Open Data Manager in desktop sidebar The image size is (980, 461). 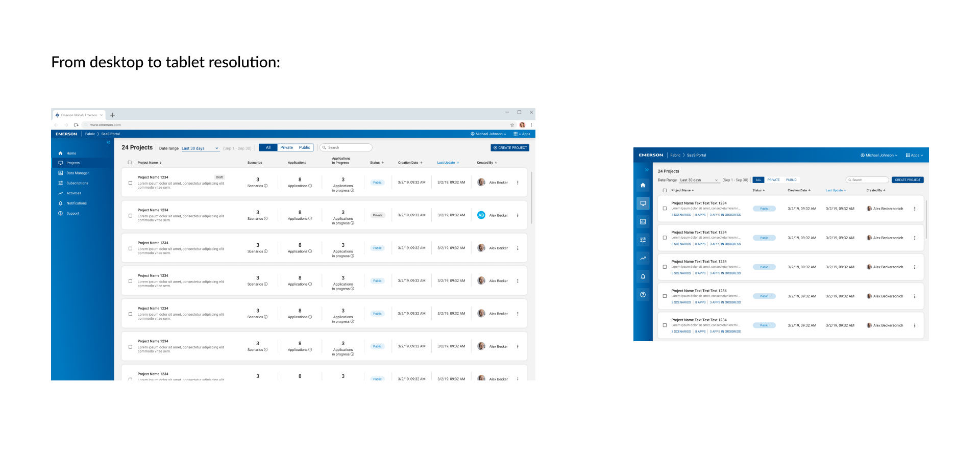(78, 173)
